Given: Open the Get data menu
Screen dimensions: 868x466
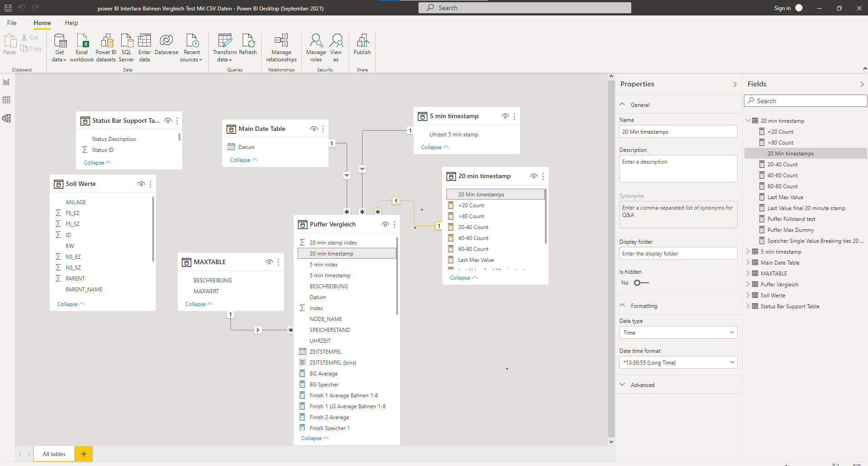Looking at the screenshot, I should [x=60, y=48].
